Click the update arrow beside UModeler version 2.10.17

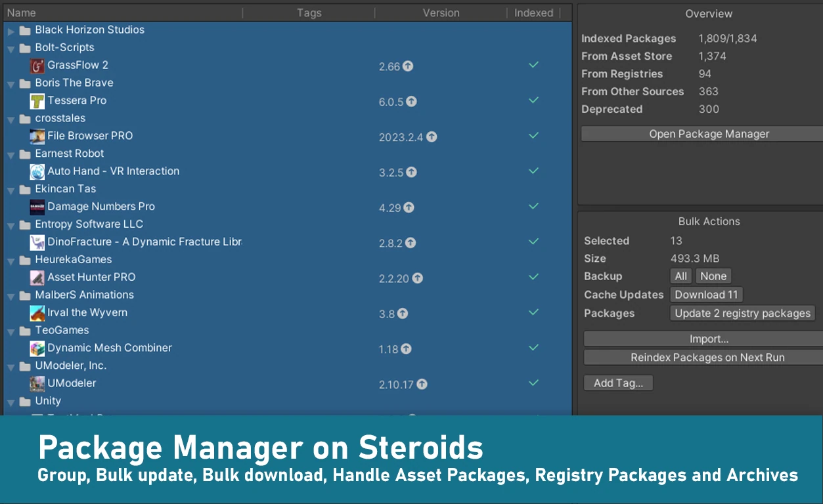click(x=422, y=385)
